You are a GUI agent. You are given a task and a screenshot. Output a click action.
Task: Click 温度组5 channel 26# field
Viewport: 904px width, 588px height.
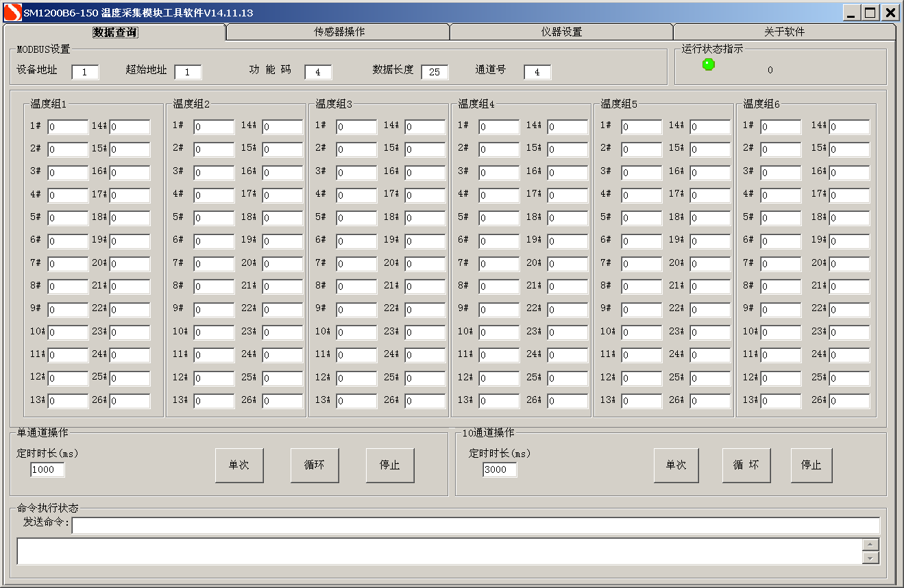click(710, 401)
